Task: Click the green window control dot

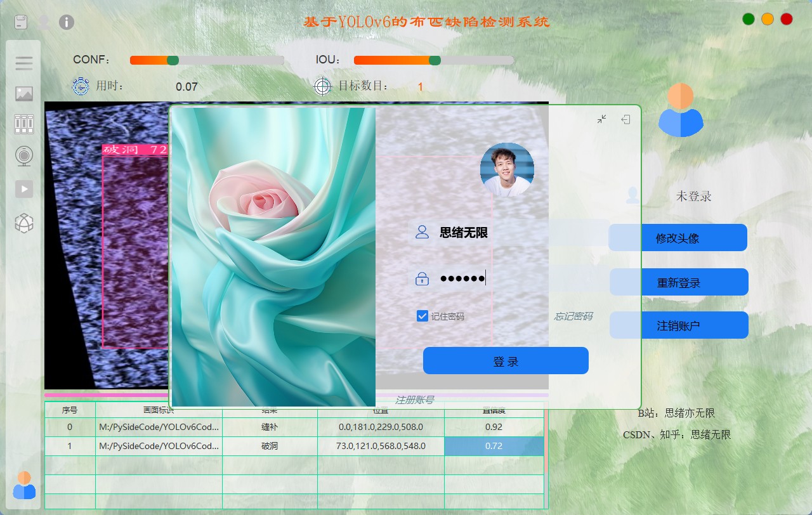Action: click(x=749, y=19)
